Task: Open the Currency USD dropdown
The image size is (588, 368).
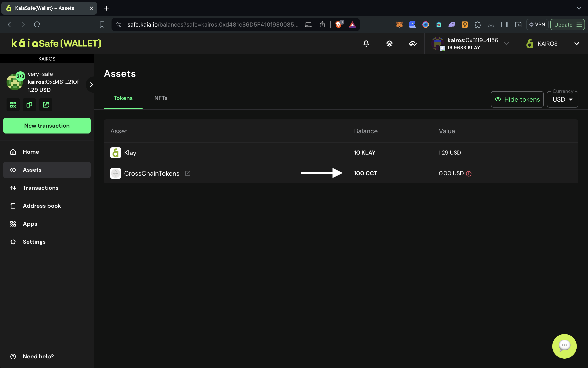Action: pos(562,99)
